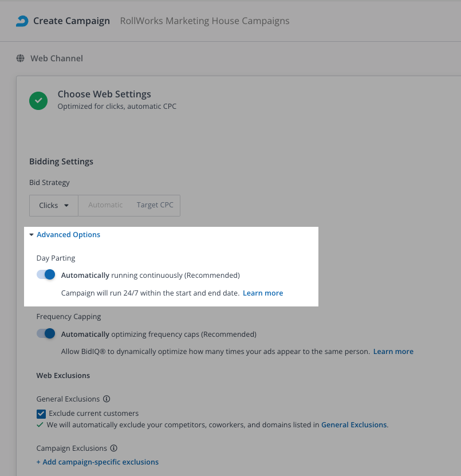Select the Automatic bid option

pyautogui.click(x=105, y=206)
